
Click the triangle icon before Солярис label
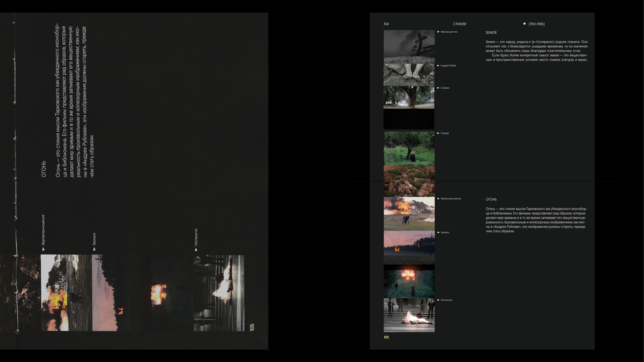[438, 88]
